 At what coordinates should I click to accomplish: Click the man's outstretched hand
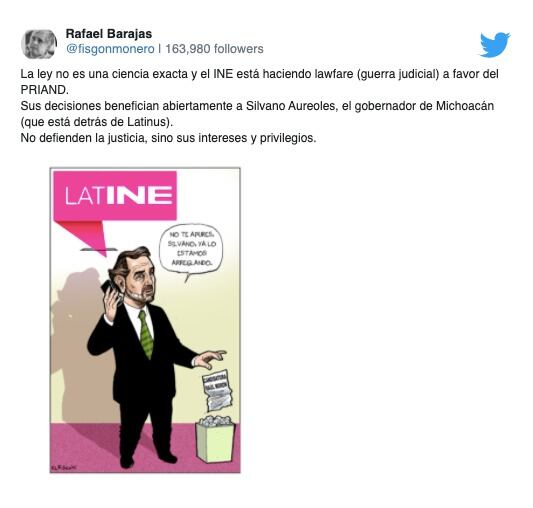click(x=210, y=359)
